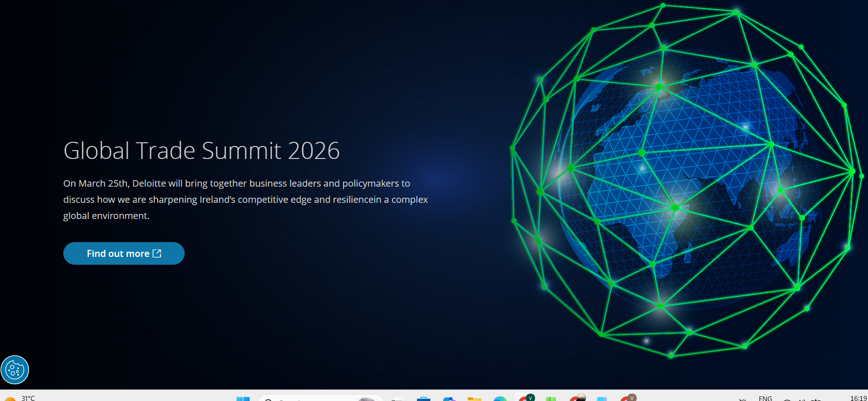Click the taskbar search box
The height and width of the screenshot is (401, 868).
click(x=319, y=399)
